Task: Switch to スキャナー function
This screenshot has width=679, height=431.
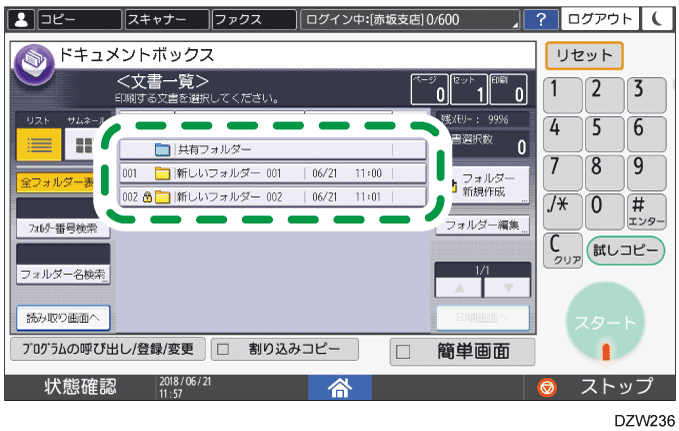Action: [x=167, y=20]
